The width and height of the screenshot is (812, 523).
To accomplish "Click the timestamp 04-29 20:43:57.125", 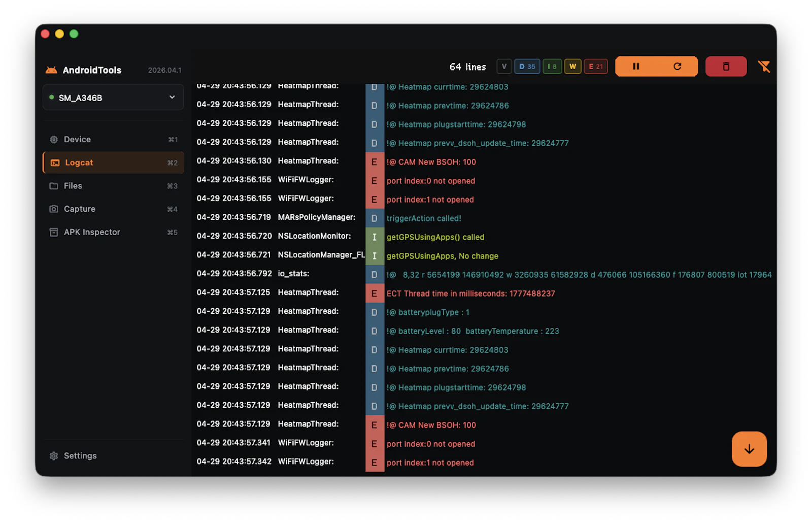I will 233,292.
